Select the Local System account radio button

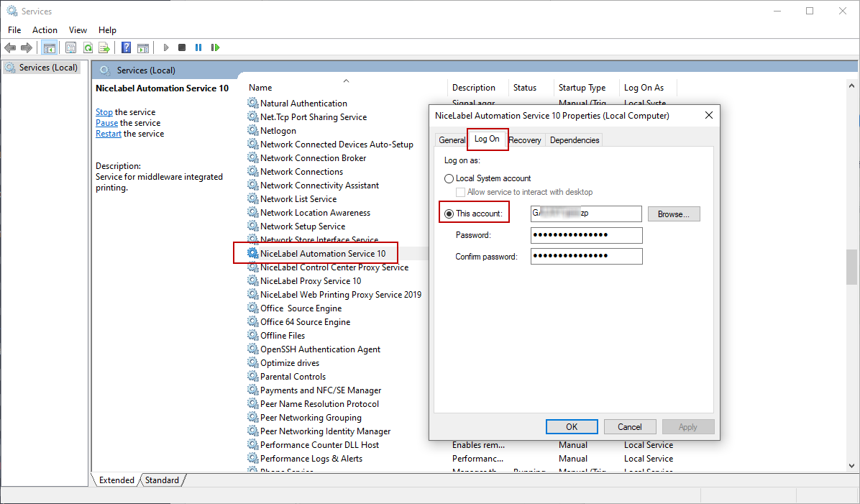[449, 178]
